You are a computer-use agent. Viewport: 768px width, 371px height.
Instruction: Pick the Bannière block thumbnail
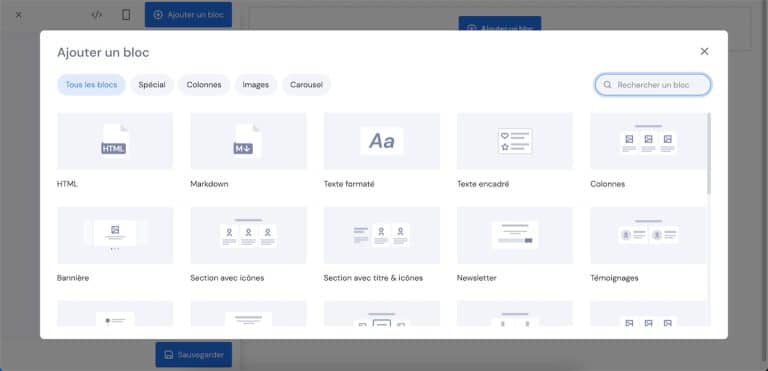click(115, 235)
